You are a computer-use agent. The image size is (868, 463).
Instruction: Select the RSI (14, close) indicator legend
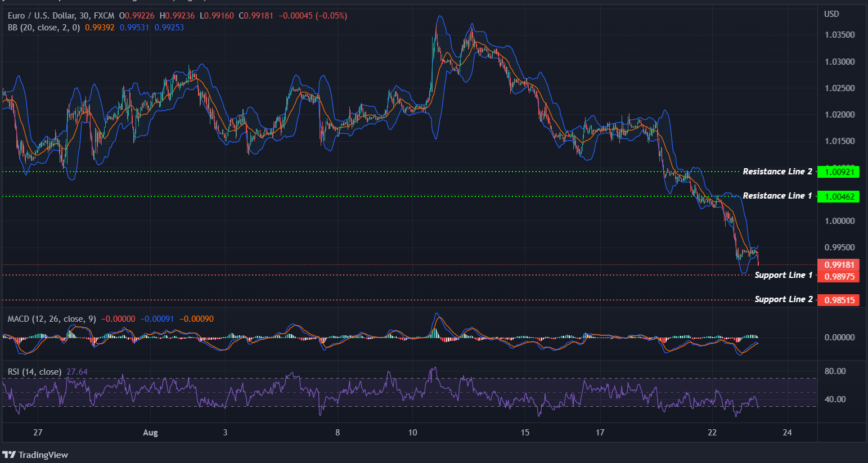click(x=34, y=371)
